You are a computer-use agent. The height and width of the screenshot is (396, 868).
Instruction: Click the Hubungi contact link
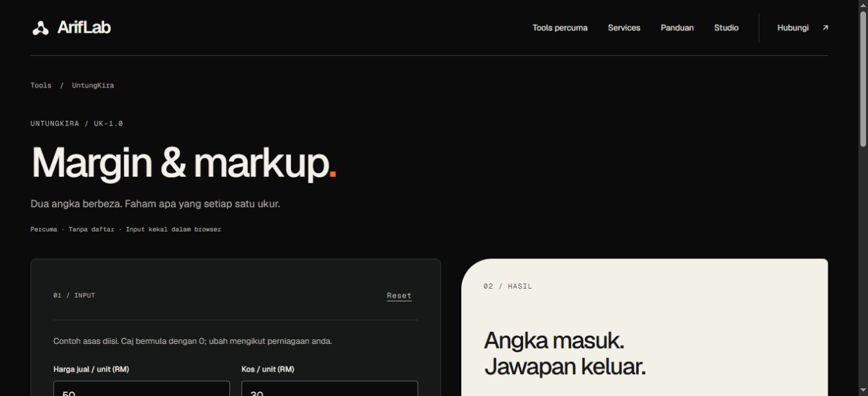[793, 28]
